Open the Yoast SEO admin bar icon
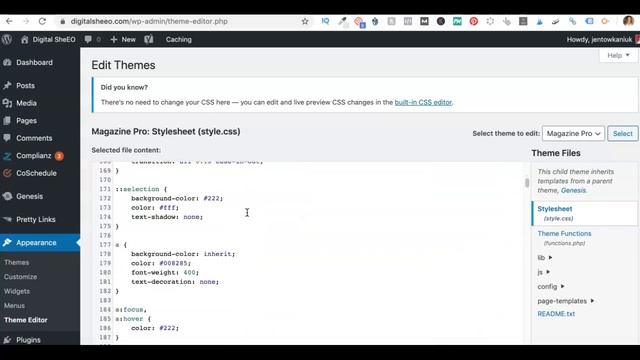Screen dimensions: 640x360 pos(149,40)
